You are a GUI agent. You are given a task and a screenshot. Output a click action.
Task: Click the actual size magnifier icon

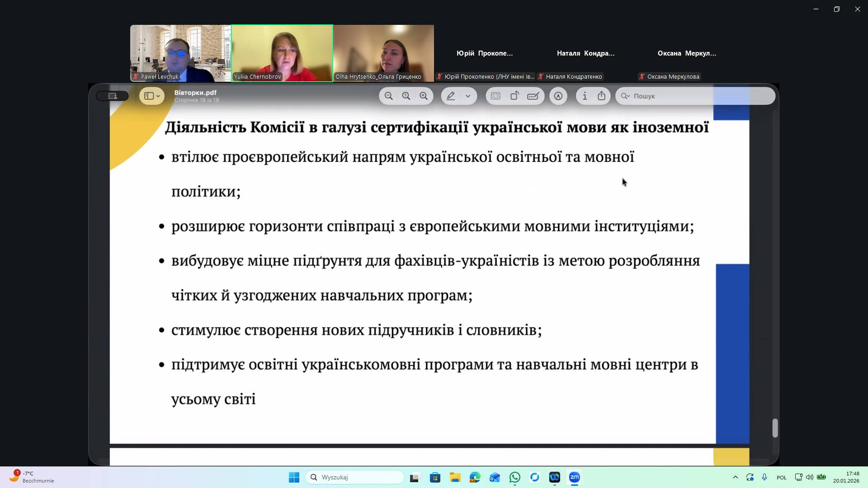(x=406, y=96)
